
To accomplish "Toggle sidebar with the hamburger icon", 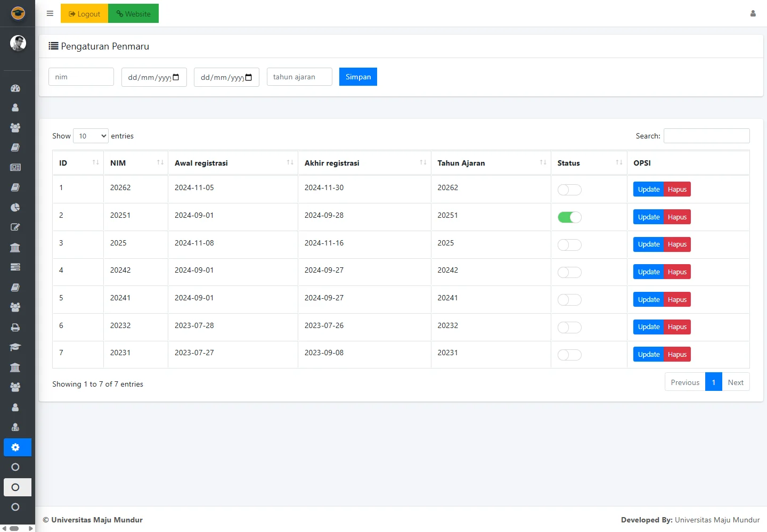I will (x=50, y=14).
